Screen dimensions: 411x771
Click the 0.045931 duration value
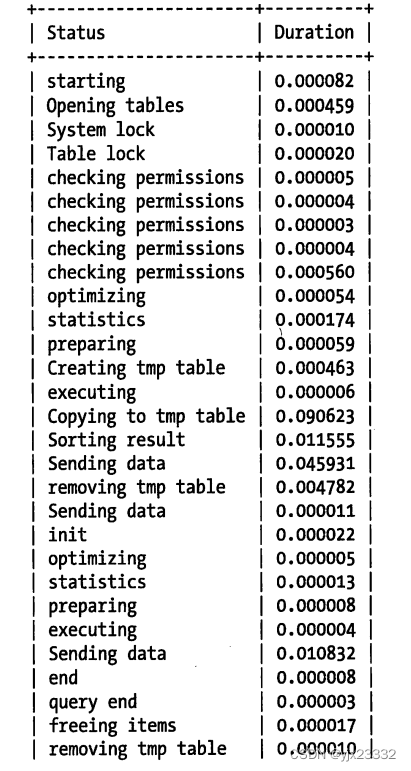point(315,464)
